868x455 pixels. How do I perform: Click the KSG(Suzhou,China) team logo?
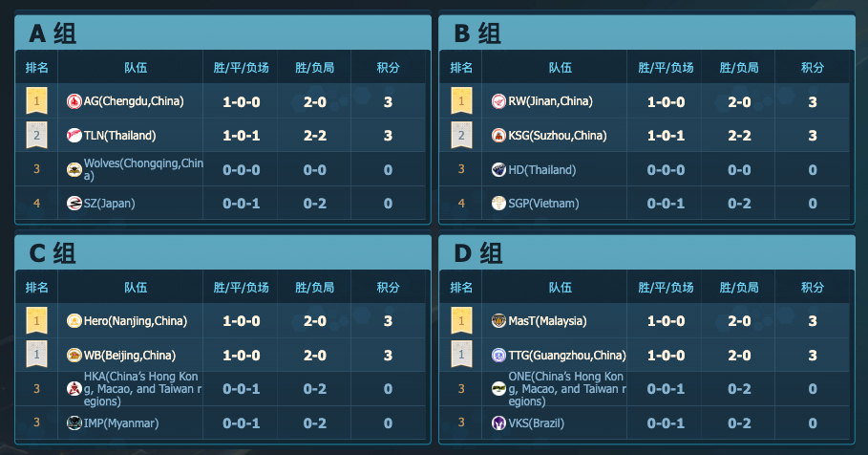click(x=498, y=135)
